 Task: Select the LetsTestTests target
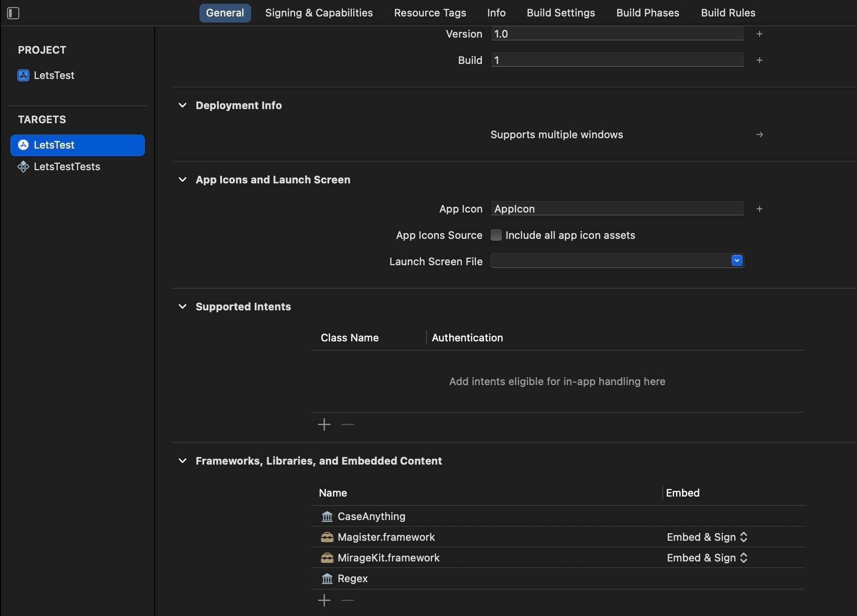pos(67,166)
